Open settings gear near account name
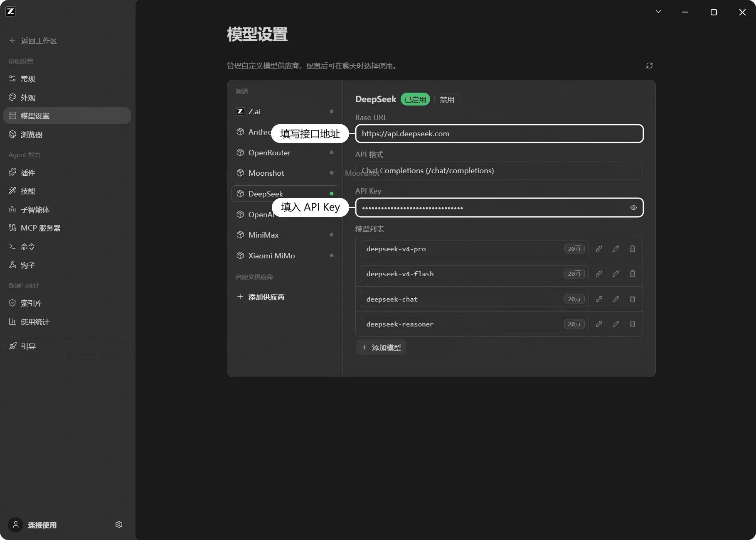The width and height of the screenshot is (756, 540). click(x=119, y=525)
